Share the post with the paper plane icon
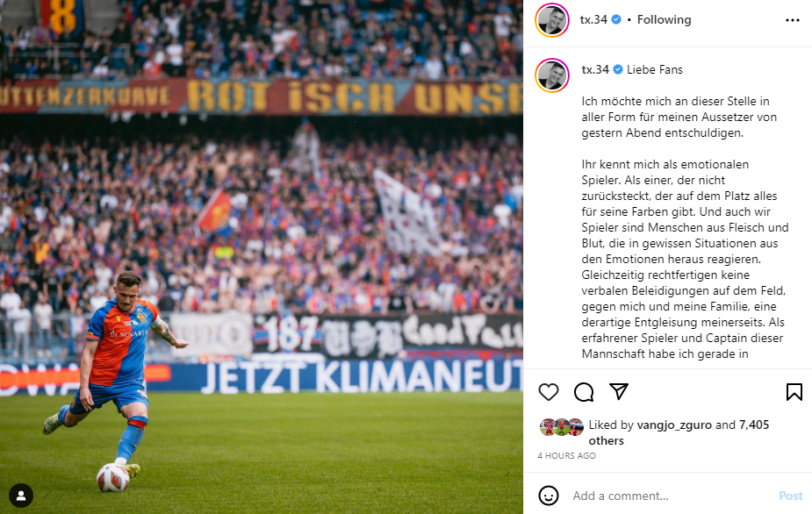This screenshot has width=812, height=514. pyautogui.click(x=619, y=391)
